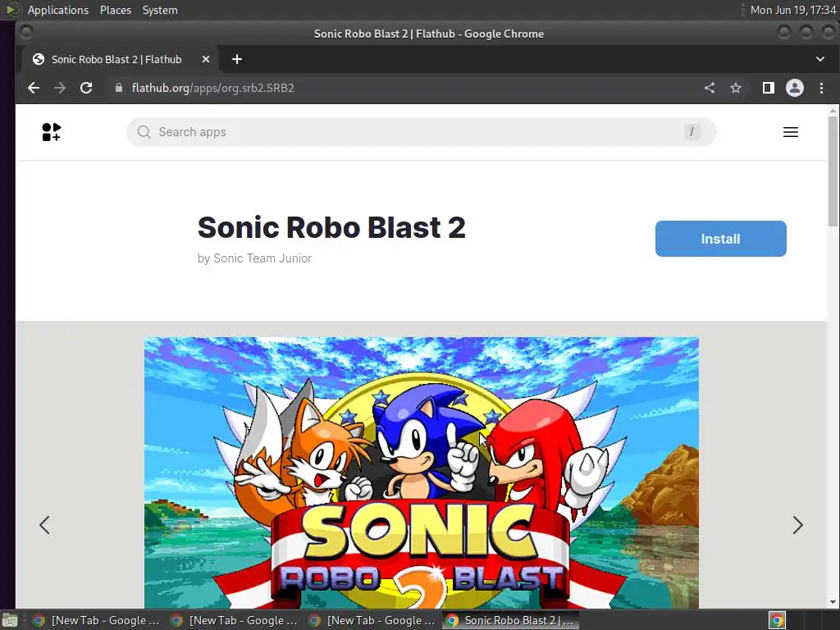Click scrollbar up arrow
The image size is (840, 630).
point(833,111)
